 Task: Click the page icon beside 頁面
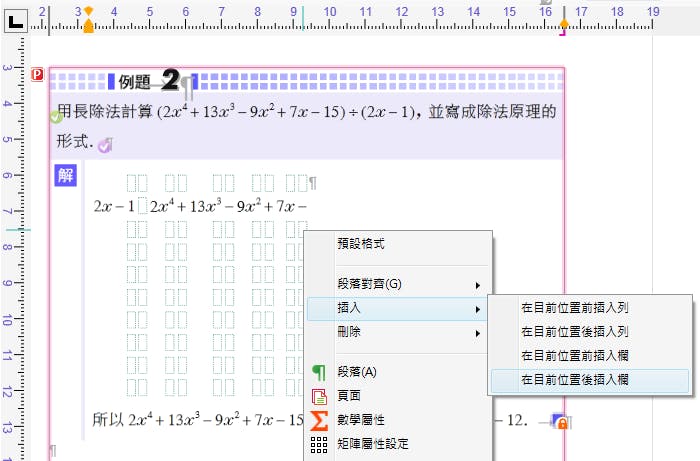tap(319, 396)
